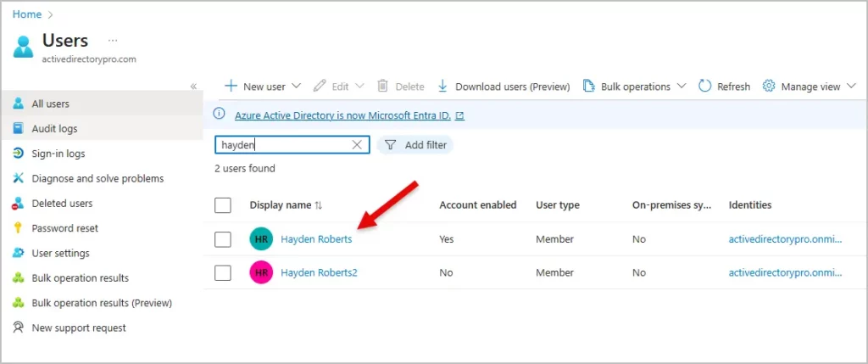Click the Identities column header
Image resolution: width=868 pixels, height=364 pixels.
tap(750, 205)
